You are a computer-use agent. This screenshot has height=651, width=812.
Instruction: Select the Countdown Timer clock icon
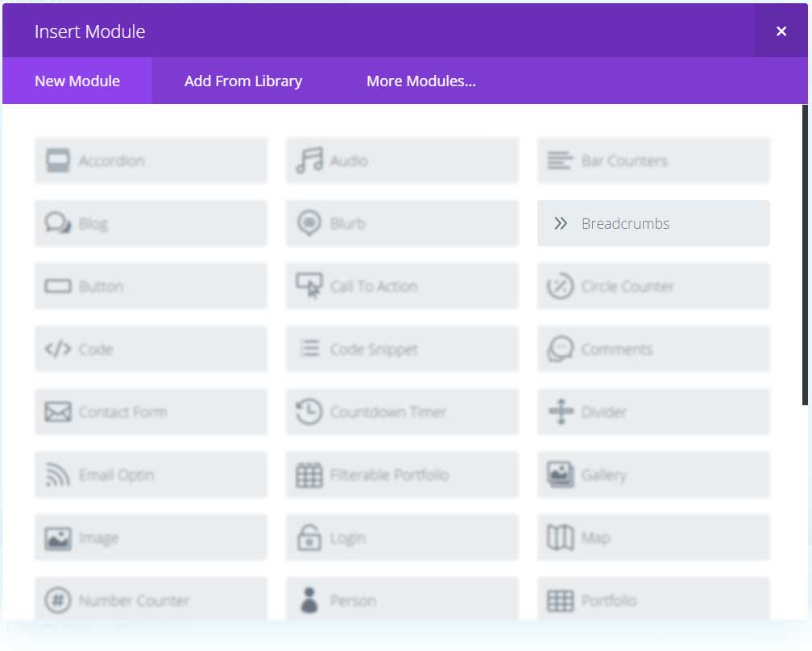(x=307, y=411)
